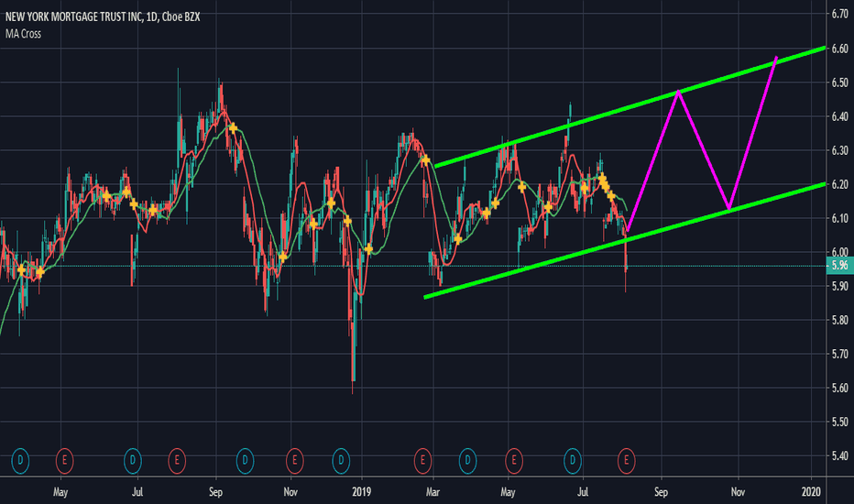Screen dimensions: 854x504
Task: Click the first May time axis label
Action: click(60, 492)
